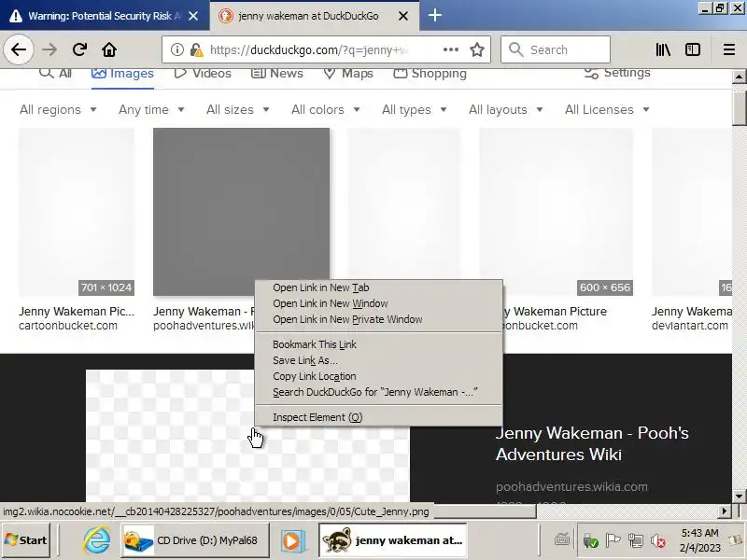747x560 pixels.
Task: Choose Bookmark This Link
Action: (x=379, y=344)
